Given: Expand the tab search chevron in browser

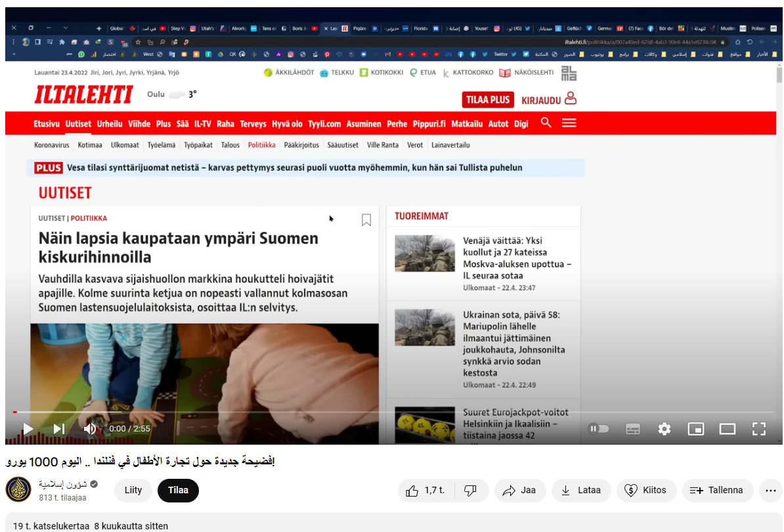Looking at the screenshot, I should 66,28.
